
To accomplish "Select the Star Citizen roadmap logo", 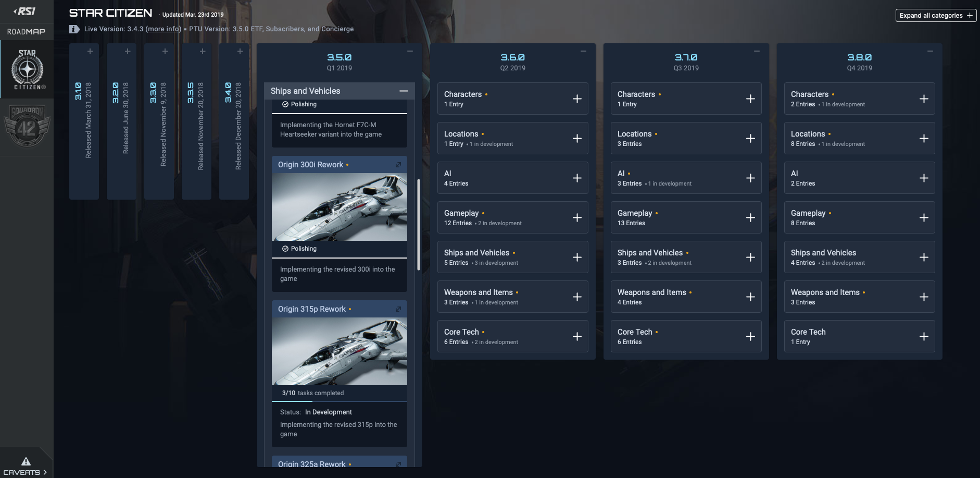I will [28, 69].
